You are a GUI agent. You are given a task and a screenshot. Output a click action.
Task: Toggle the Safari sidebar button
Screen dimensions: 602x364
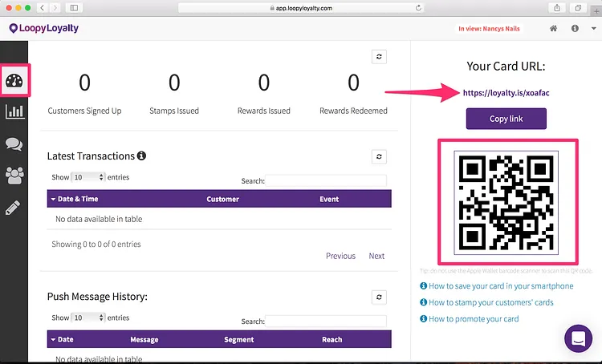coord(74,8)
